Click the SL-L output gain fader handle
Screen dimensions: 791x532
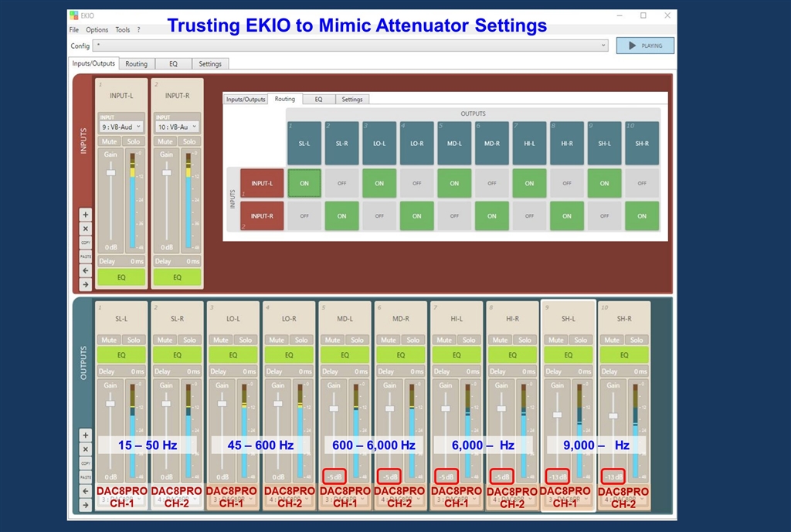[x=110, y=403]
